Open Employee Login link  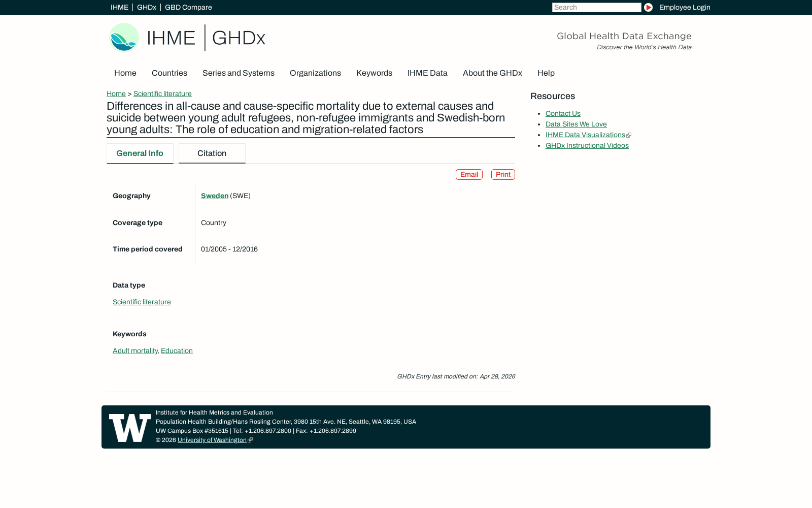click(x=685, y=7)
